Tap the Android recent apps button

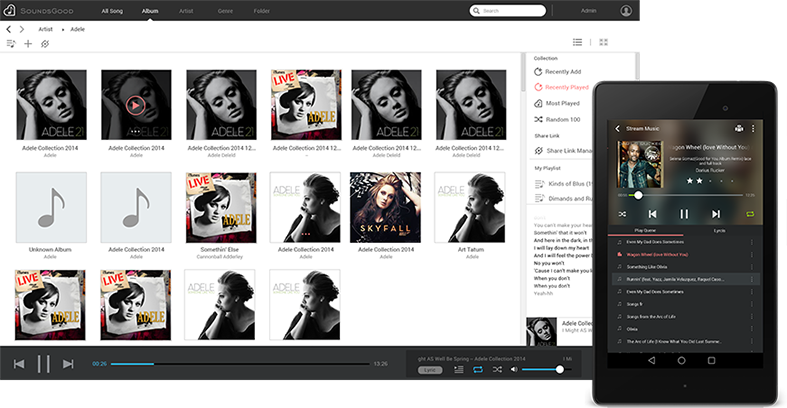(x=711, y=360)
